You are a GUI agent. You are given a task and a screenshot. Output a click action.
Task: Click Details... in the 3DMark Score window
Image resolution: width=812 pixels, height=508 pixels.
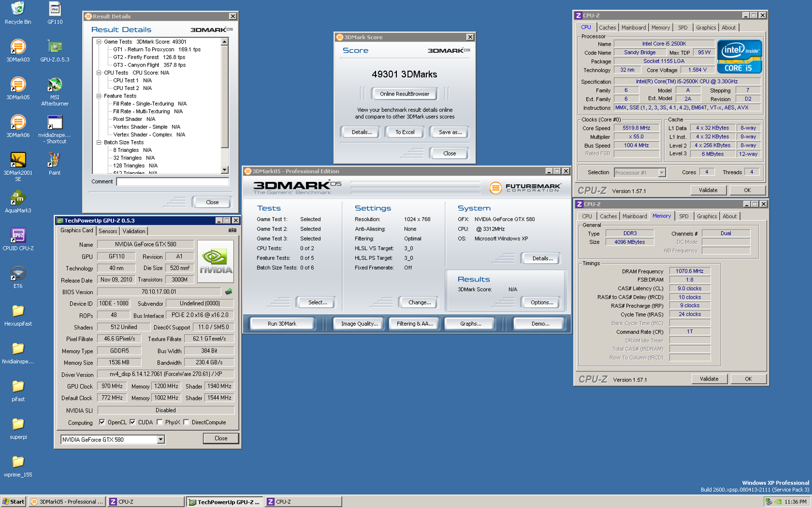[362, 132]
